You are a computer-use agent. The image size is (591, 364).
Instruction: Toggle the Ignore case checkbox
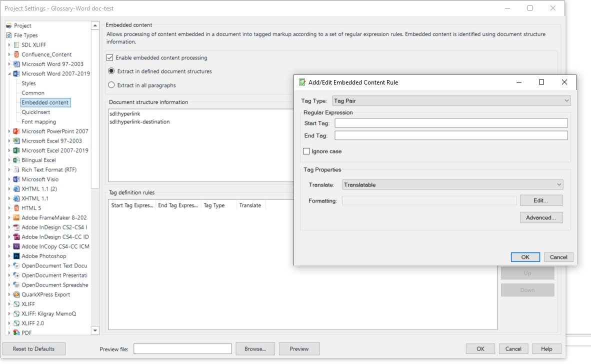[307, 151]
